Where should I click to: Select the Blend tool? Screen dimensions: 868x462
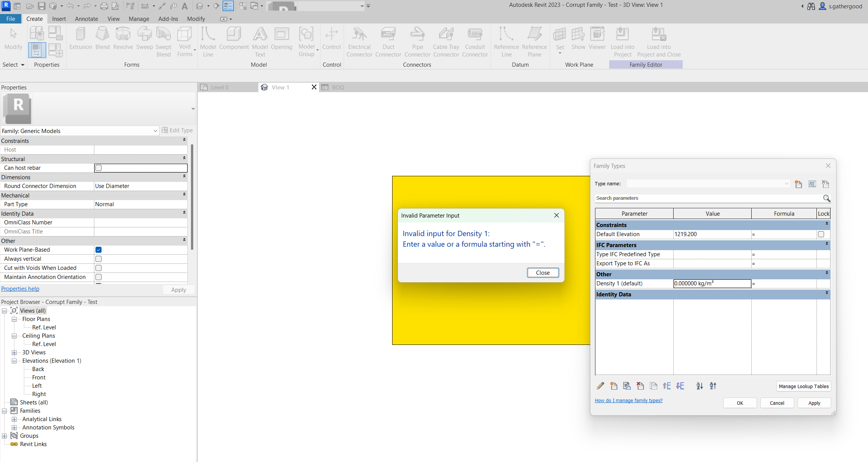(102, 40)
